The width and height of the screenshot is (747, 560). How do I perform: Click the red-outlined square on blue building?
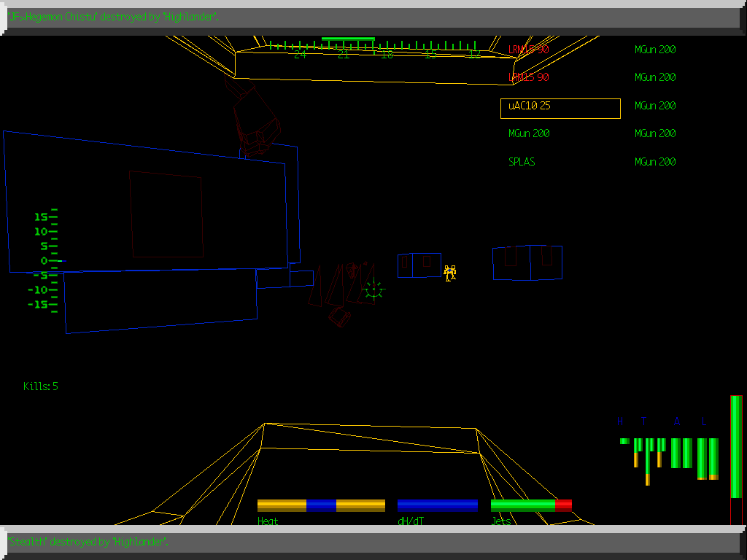166,214
